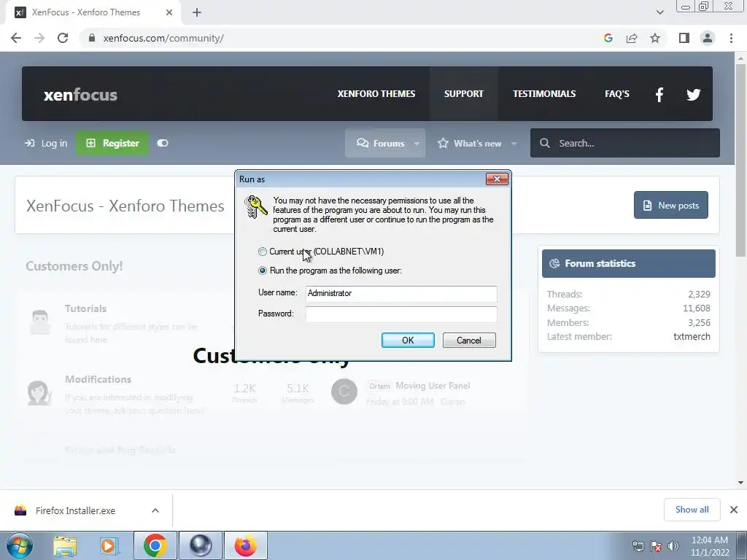Screen dimensions: 747x560
Task: Click Chrome icon in taskbar
Action: click(155, 545)
